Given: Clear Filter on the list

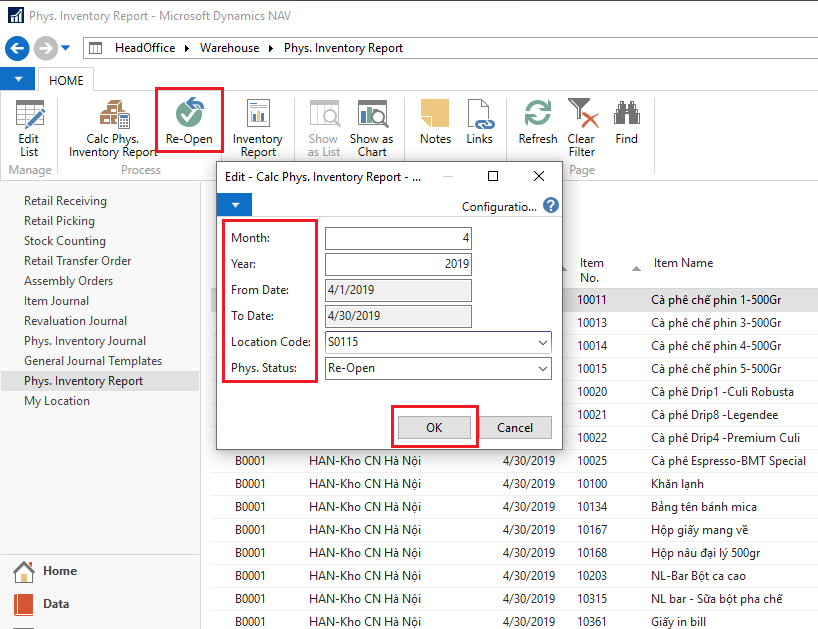Looking at the screenshot, I should click(x=582, y=128).
